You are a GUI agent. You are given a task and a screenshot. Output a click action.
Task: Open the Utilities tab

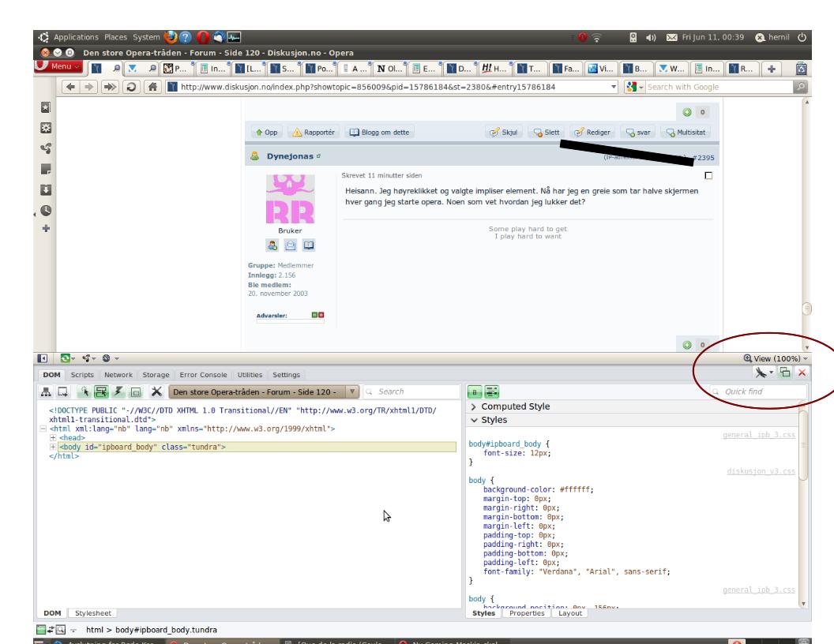(250, 375)
